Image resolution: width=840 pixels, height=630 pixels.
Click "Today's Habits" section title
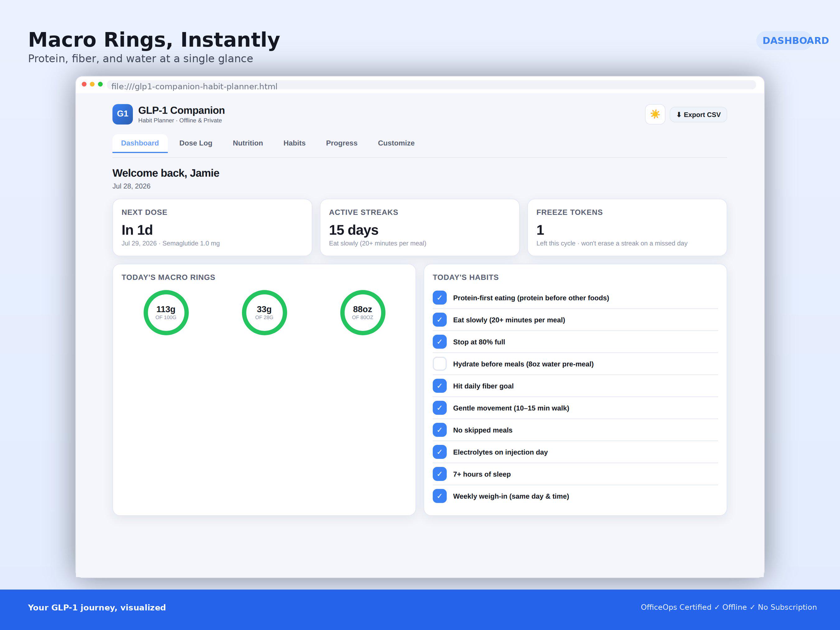[x=465, y=278]
